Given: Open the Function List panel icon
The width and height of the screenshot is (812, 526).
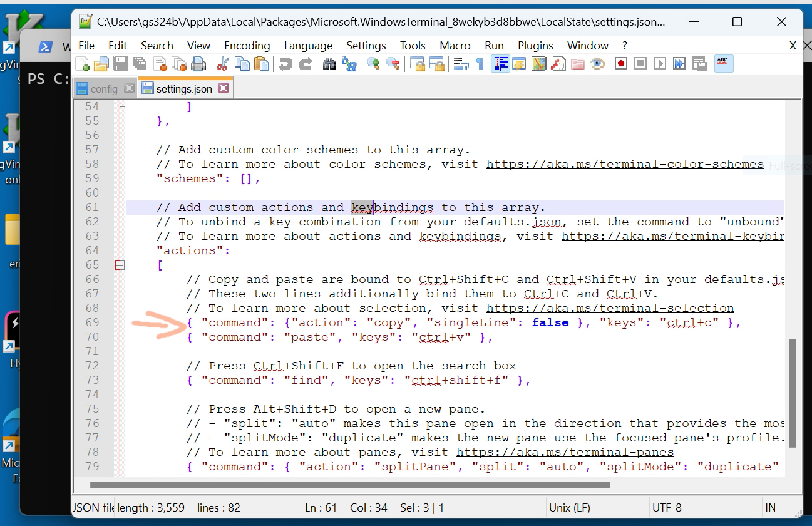Looking at the screenshot, I should [x=558, y=64].
